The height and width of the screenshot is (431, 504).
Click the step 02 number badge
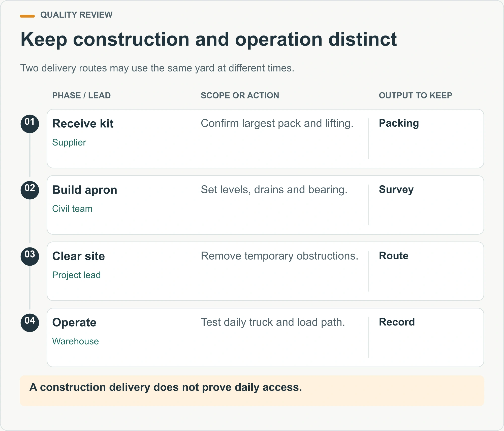pyautogui.click(x=30, y=190)
